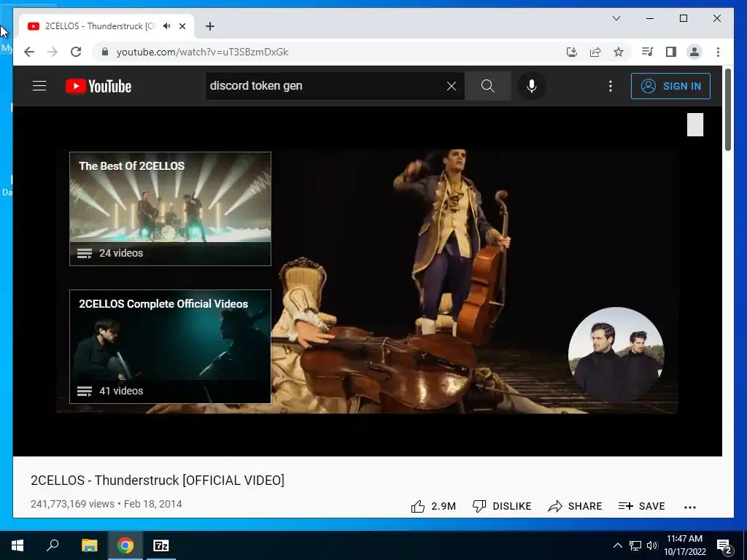Screen dimensions: 747x560
Task: Click the DISLIKE button
Action: (502, 506)
